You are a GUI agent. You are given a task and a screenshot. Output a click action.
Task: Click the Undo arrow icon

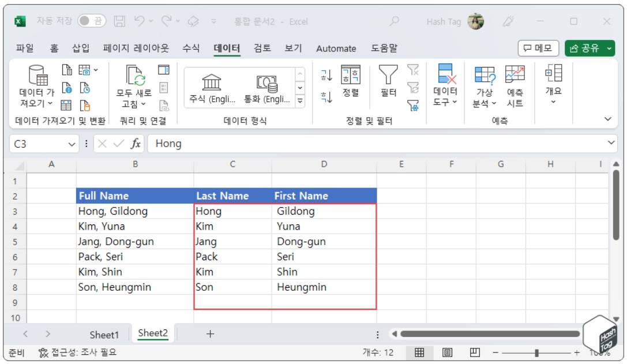pyautogui.click(x=140, y=21)
